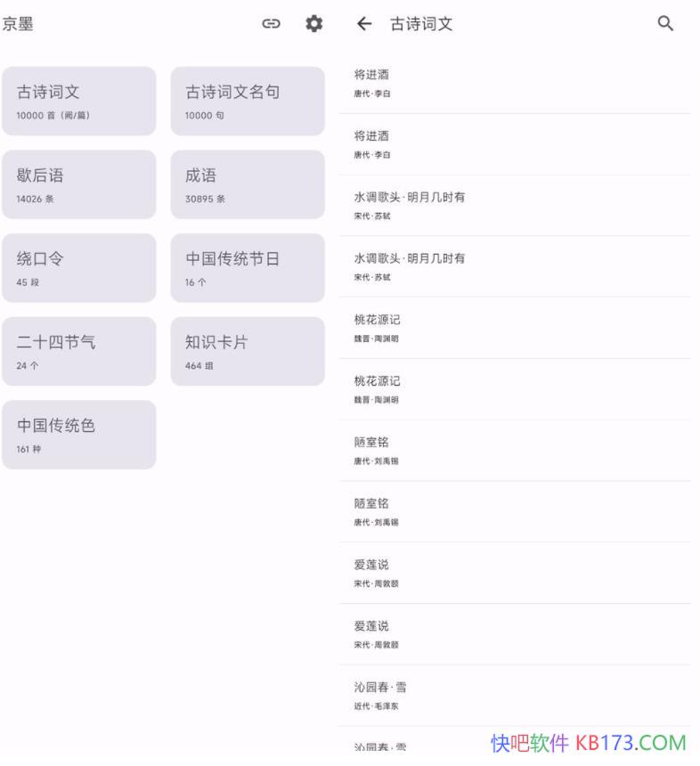The width and height of the screenshot is (700, 766).
Task: Open the 中国传统节日 card
Action: coord(248,268)
